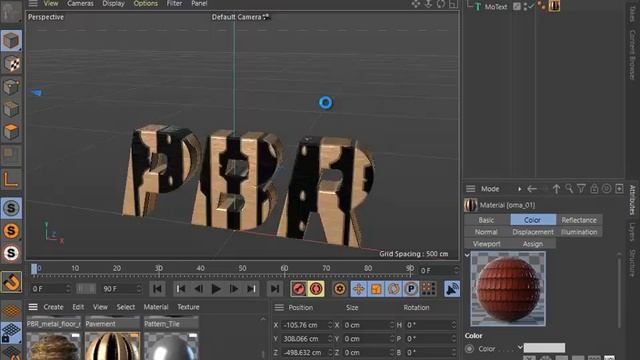Click the viewport move camera icon
The width and height of the screenshot is (640, 360).
[416, 4]
